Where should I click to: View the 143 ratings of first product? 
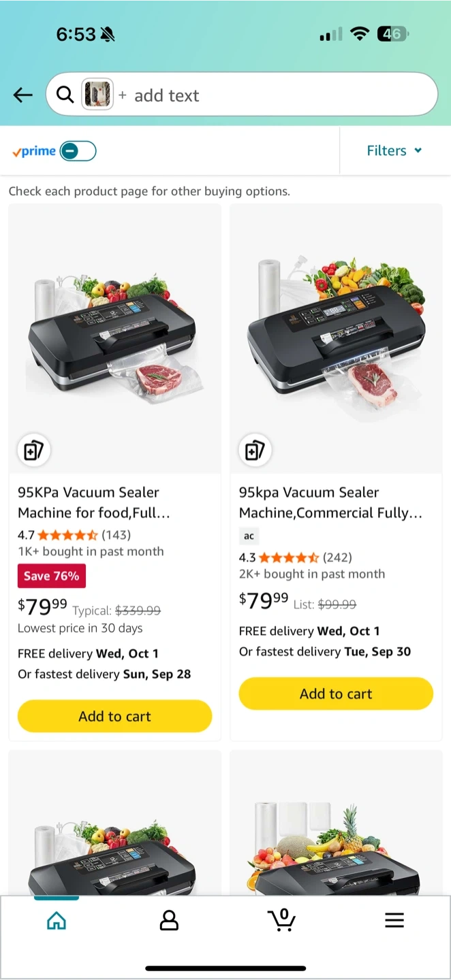(x=116, y=535)
